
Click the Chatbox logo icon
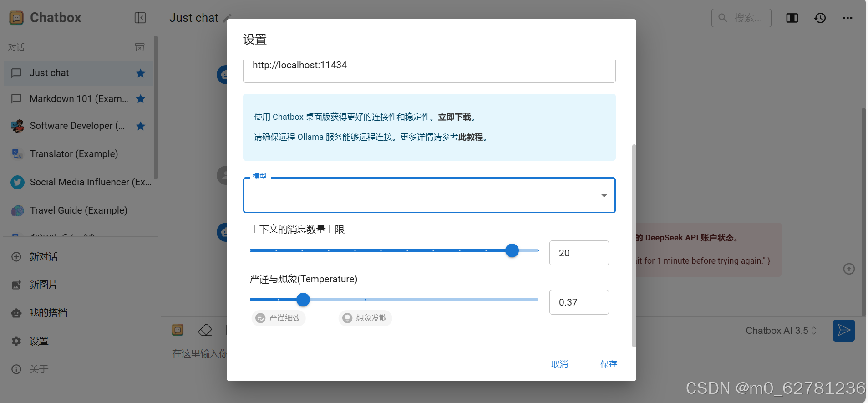coord(16,18)
